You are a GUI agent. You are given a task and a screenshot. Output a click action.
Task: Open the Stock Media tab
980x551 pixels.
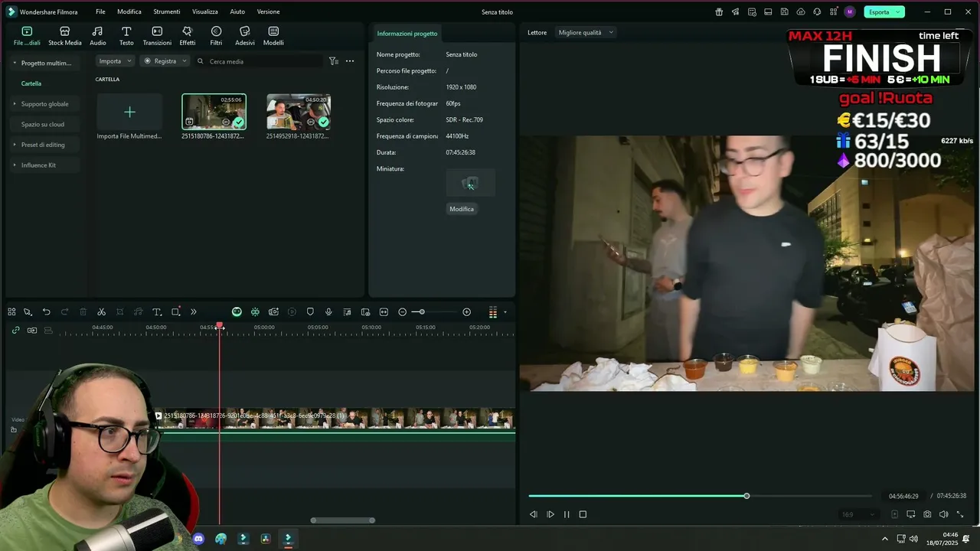64,36
